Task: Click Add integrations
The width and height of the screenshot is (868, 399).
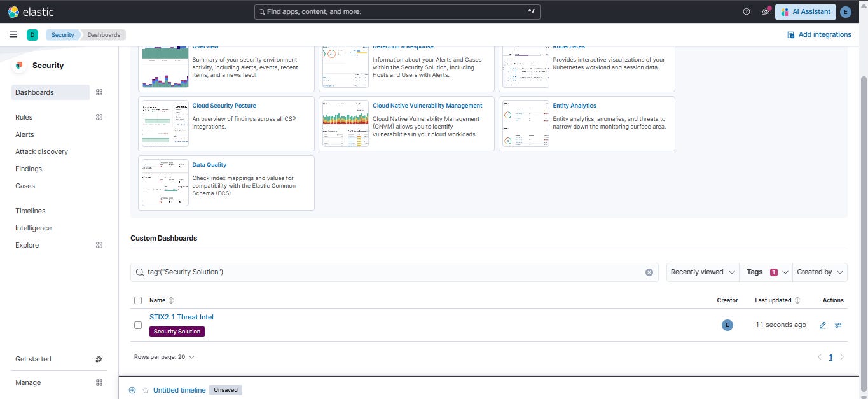Action: pos(819,34)
